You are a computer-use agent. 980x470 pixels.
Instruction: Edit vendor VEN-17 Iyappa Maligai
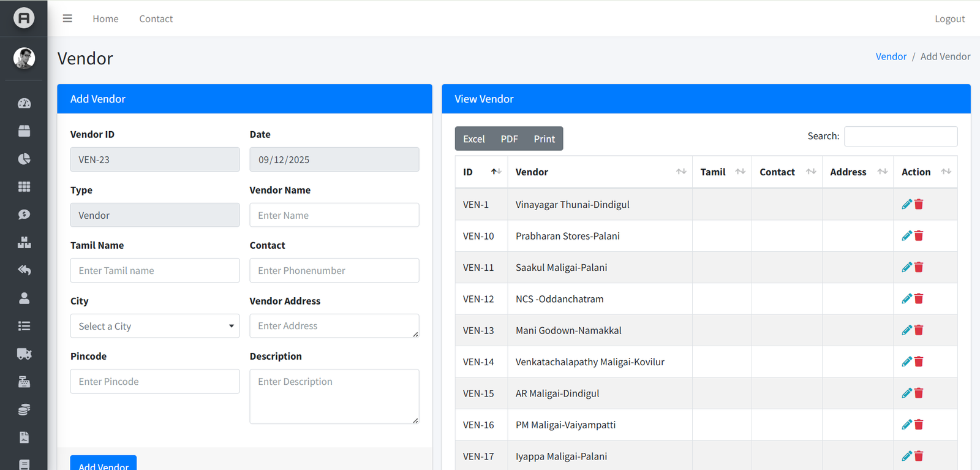[x=907, y=456]
